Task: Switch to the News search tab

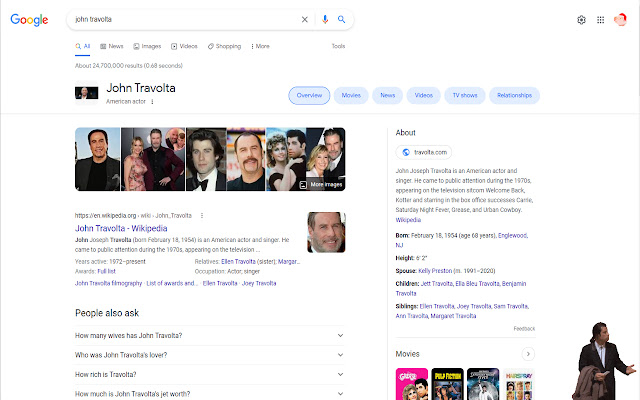Action: [x=112, y=46]
